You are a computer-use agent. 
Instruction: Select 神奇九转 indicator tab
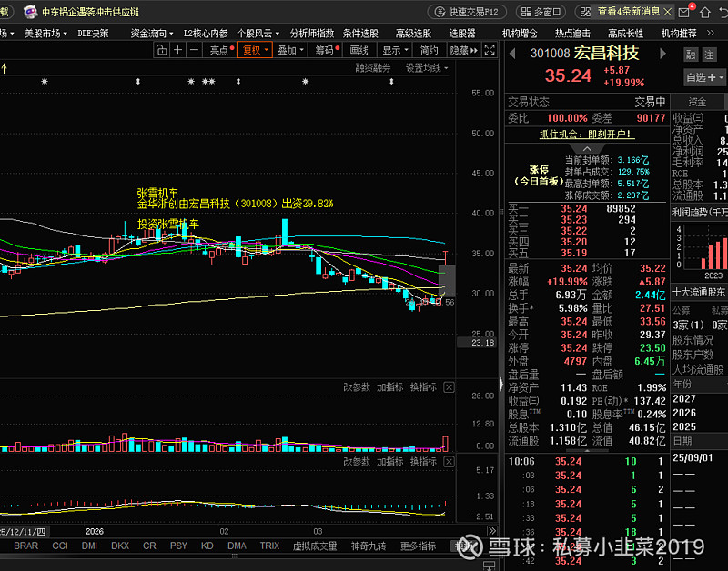(369, 546)
